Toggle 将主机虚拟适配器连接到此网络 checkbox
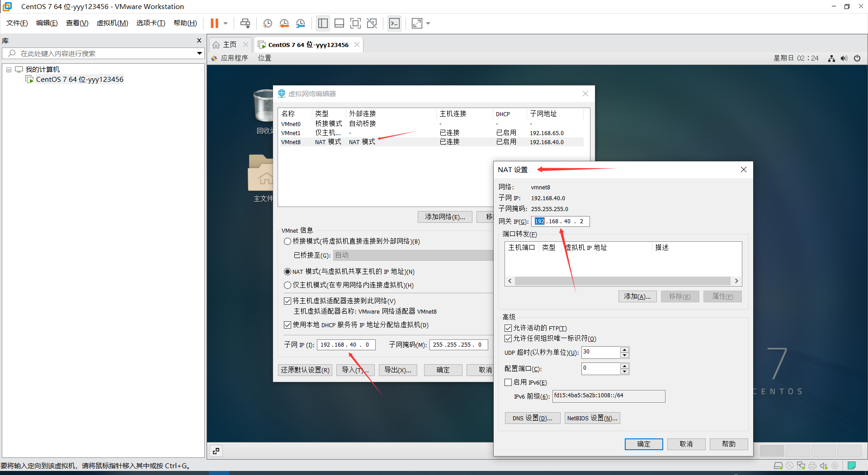This screenshot has width=868, height=475. click(x=287, y=301)
